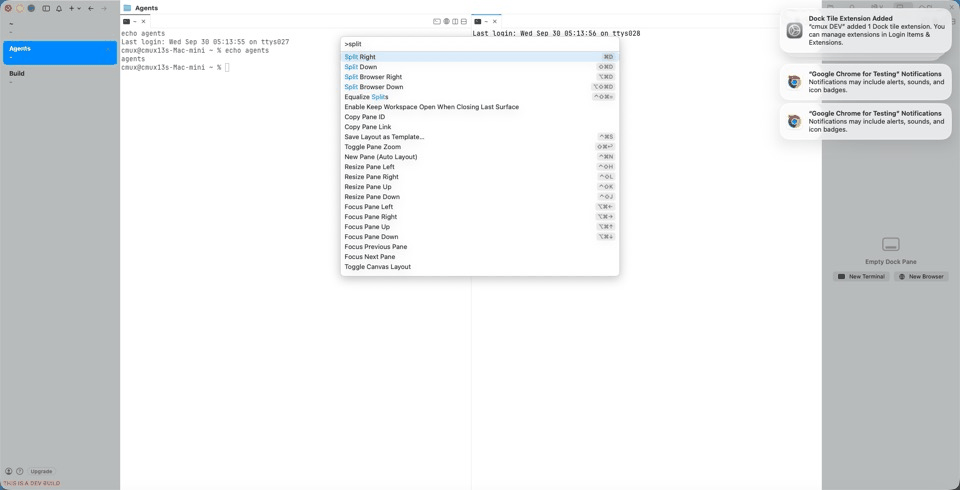Image resolution: width=960 pixels, height=490 pixels.
Task: Open Dock Tile Extension Added notification
Action: click(866, 31)
